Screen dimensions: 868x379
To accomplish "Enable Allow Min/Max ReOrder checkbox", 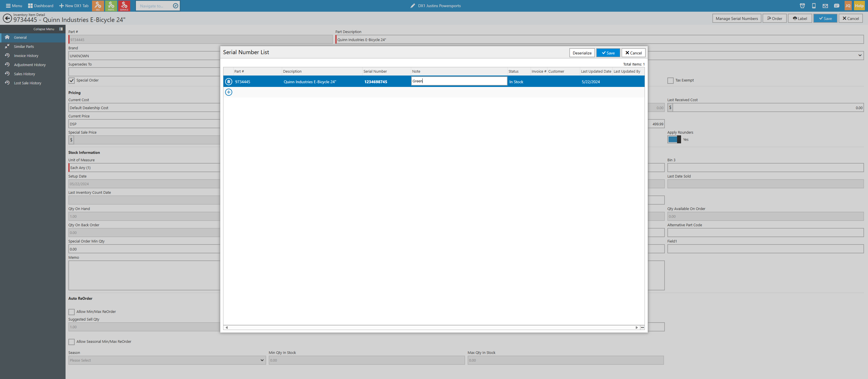I will pyautogui.click(x=72, y=312).
